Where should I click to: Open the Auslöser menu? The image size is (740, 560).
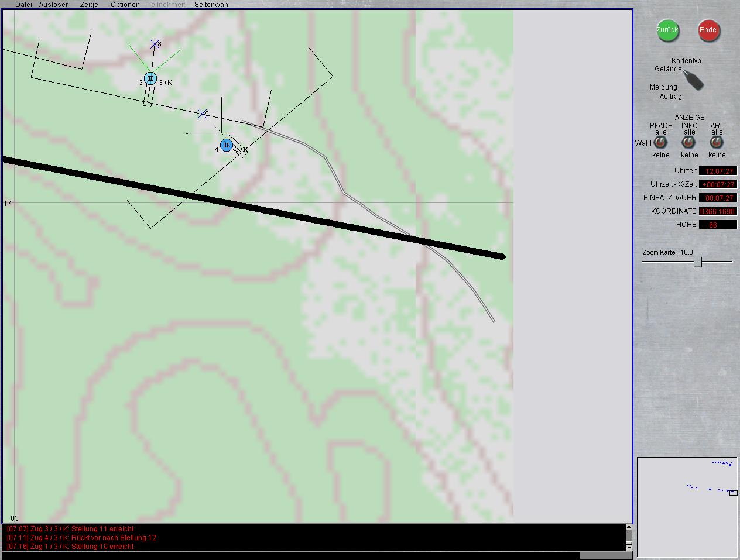click(x=53, y=5)
